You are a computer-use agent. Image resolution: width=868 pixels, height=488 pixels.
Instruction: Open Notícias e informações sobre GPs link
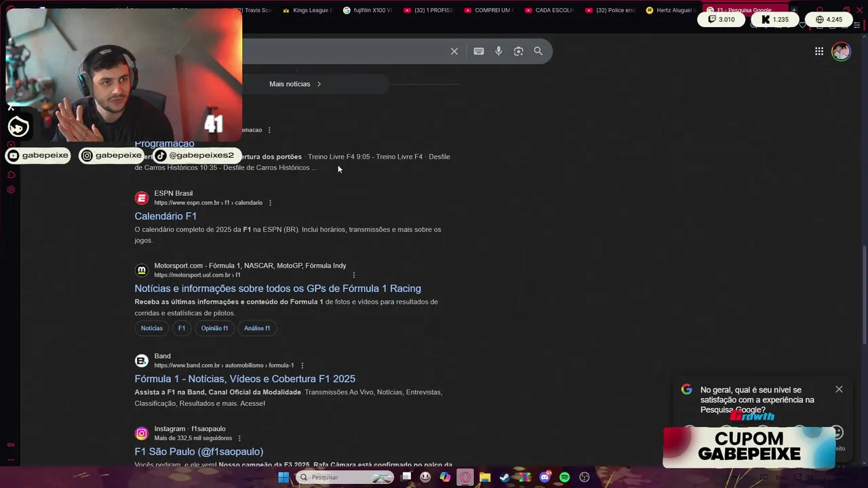pos(277,289)
